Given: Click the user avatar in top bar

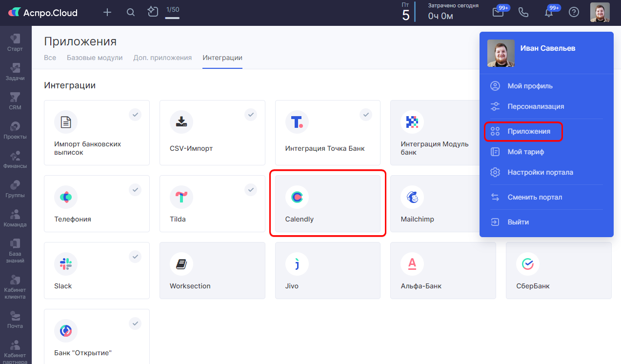Looking at the screenshot, I should click(600, 13).
